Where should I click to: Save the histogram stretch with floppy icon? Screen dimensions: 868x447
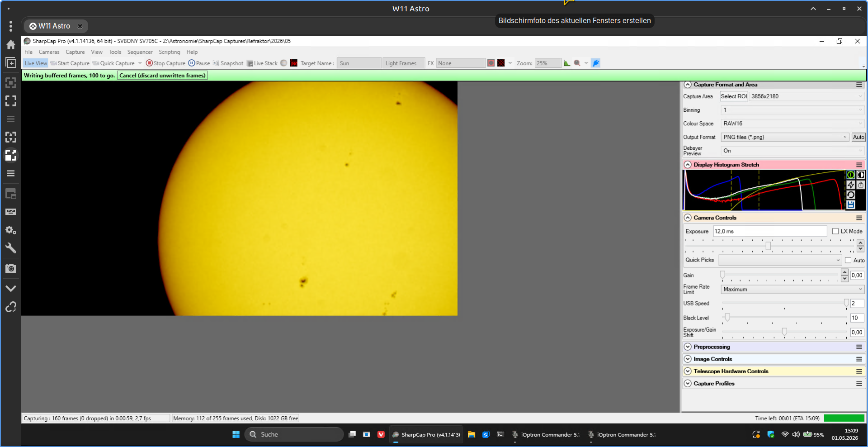coord(851,204)
